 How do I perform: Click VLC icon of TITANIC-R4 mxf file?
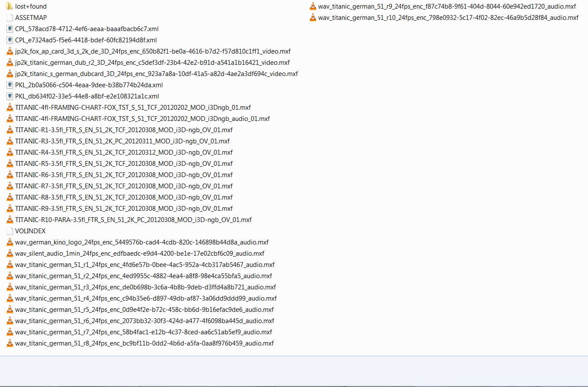pyautogui.click(x=10, y=152)
